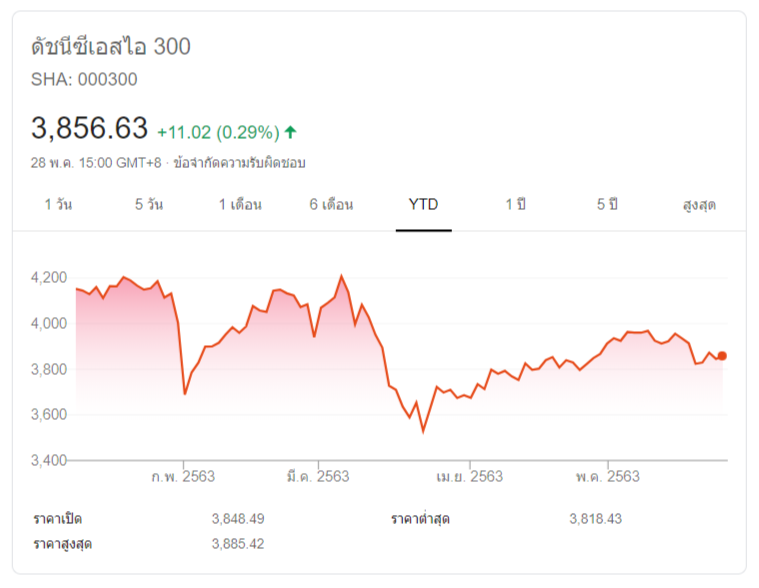Click the +11.02 (0.29%) change value
This screenshot has height=588, width=759.
click(218, 131)
